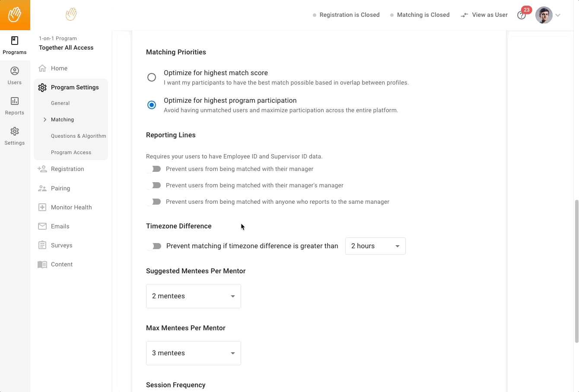The width and height of the screenshot is (579, 392).
Task: Open the Programs section in the left rail
Action: click(15, 44)
